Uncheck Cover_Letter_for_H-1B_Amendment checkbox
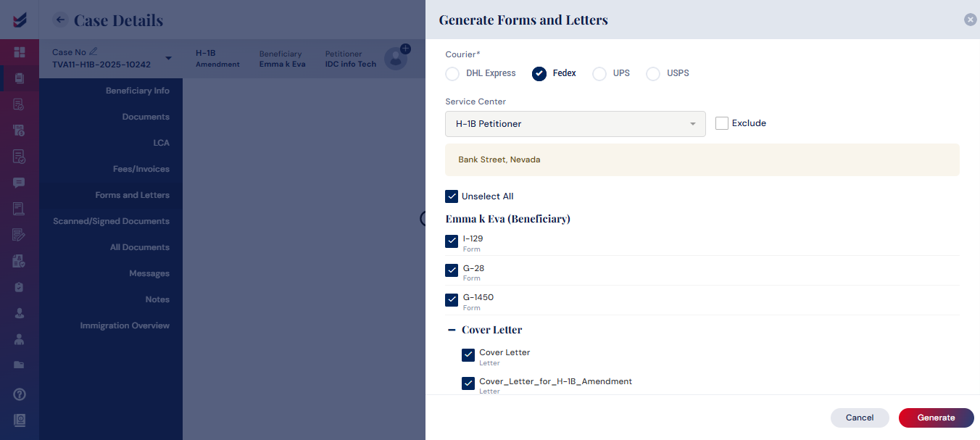This screenshot has width=980, height=440. point(468,383)
